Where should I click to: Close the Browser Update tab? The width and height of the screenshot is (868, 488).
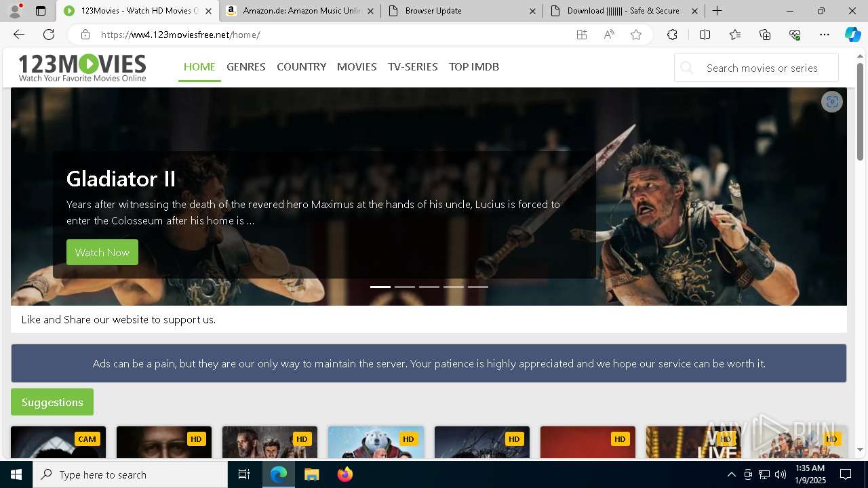tap(532, 11)
